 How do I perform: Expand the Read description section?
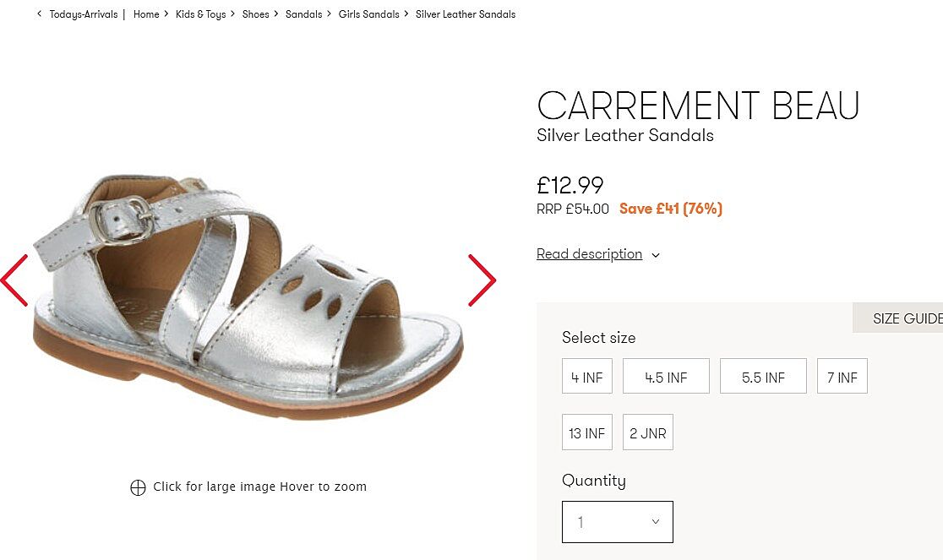[597, 254]
